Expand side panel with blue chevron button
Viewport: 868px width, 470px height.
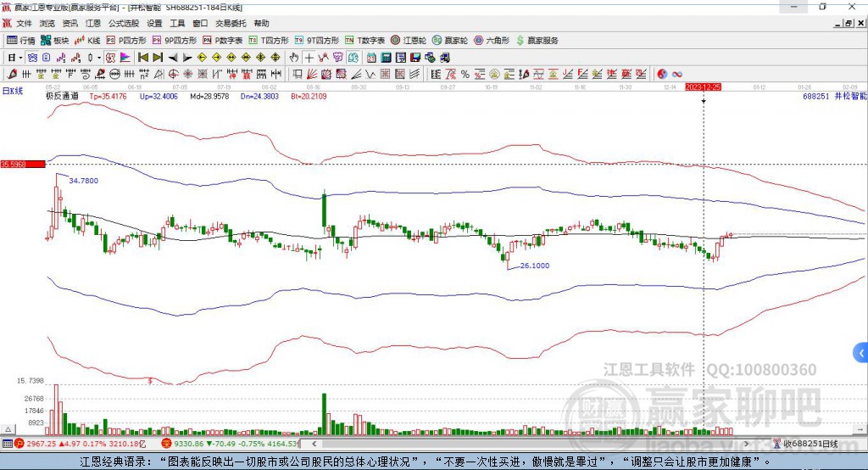tap(861, 353)
